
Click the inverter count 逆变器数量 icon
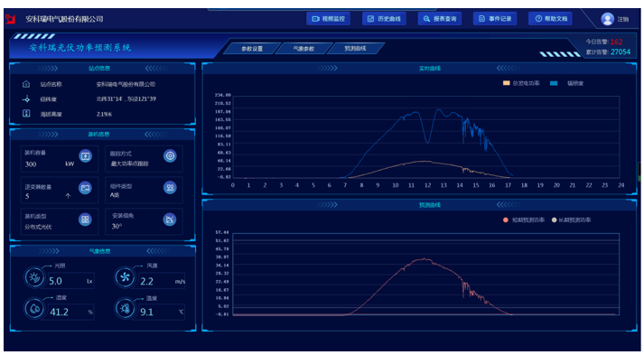coord(85,188)
